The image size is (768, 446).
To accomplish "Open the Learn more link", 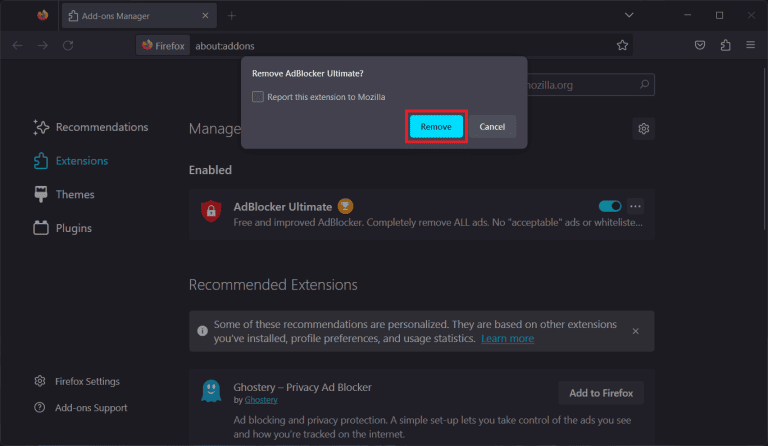I will tap(507, 339).
